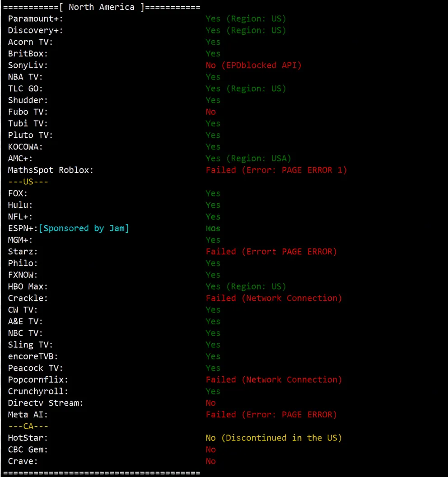Click the Crackle Network Connection failure
Image resolution: width=448 pixels, height=477 pixels.
click(x=274, y=298)
